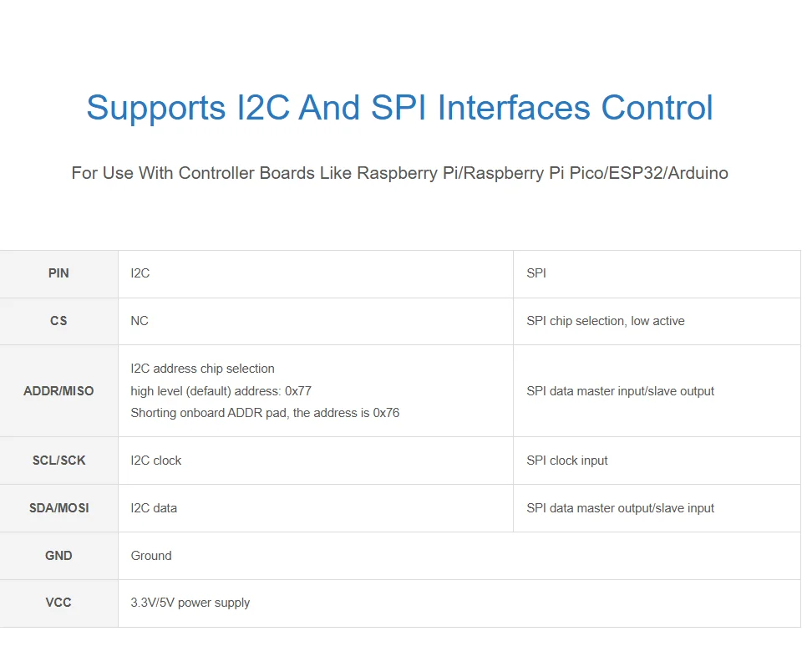This screenshot has height=672, width=802.
Task: Click the 'SPI clock input' cell
Action: point(657,461)
